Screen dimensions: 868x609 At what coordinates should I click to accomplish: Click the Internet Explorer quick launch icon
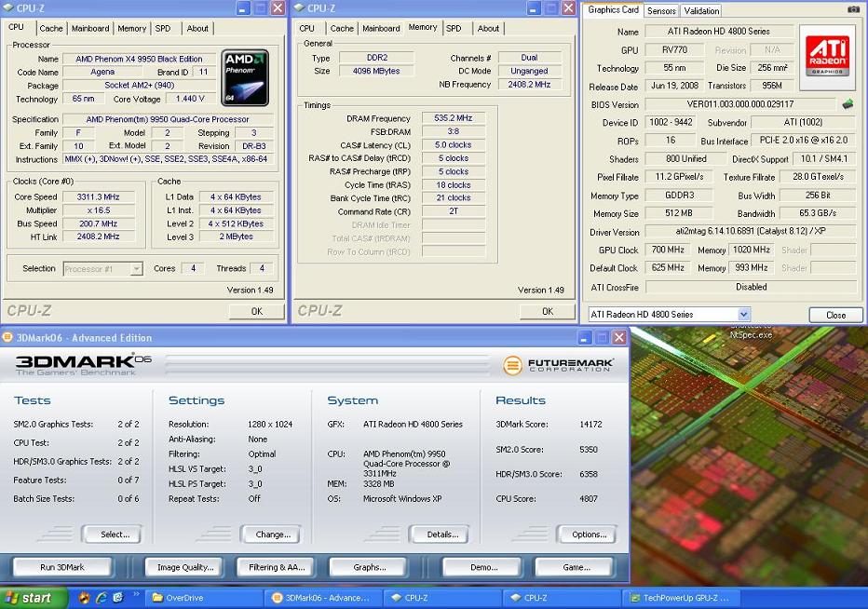(x=102, y=598)
